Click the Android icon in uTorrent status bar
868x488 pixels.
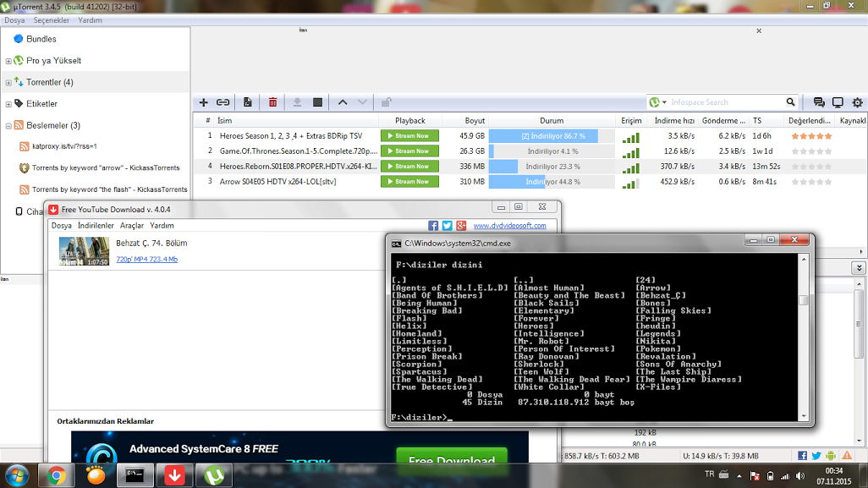[x=831, y=455]
